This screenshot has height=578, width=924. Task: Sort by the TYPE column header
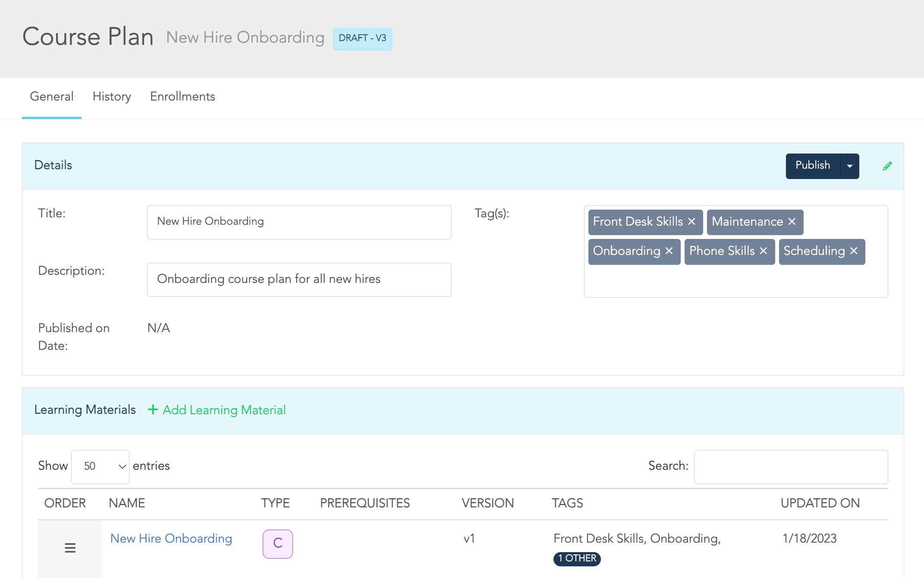coord(275,503)
